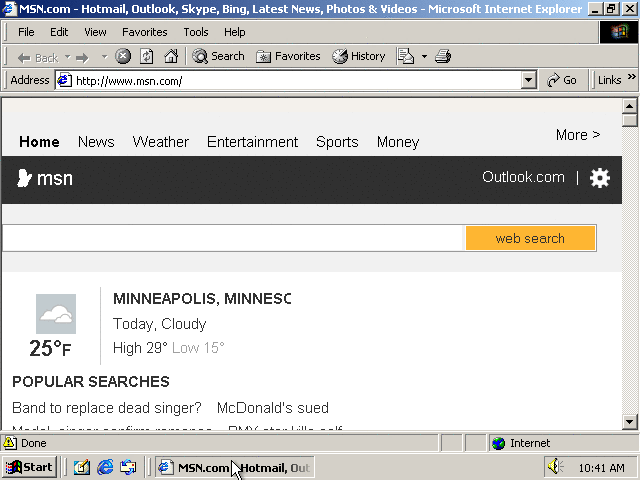Open the Forward history dropdown arrow
Screen dimensions: 640x480
104,57
